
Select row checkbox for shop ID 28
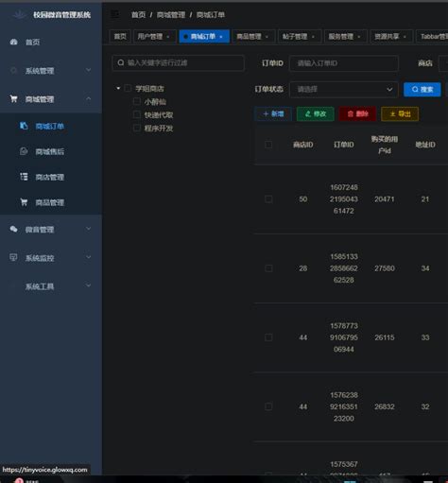pyautogui.click(x=268, y=268)
